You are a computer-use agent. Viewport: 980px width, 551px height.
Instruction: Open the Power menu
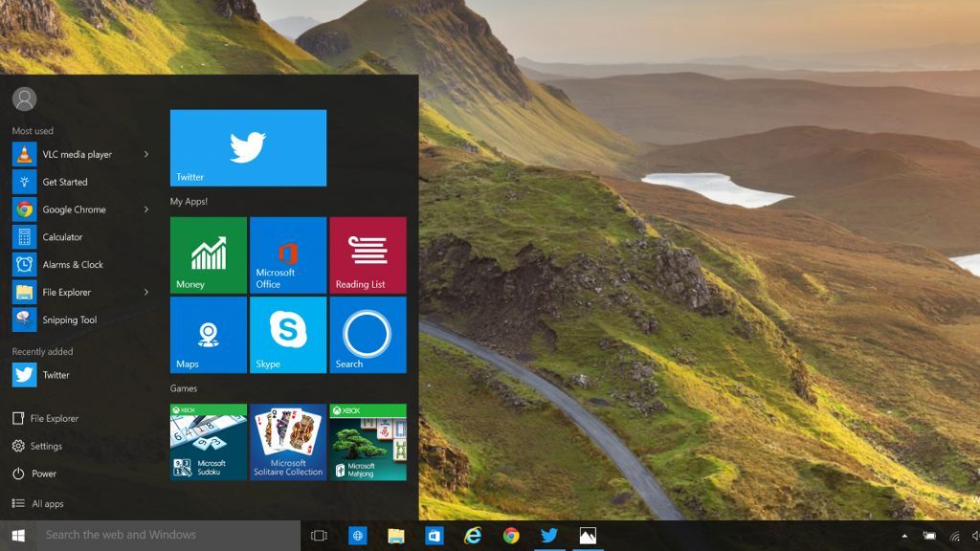click(37, 474)
